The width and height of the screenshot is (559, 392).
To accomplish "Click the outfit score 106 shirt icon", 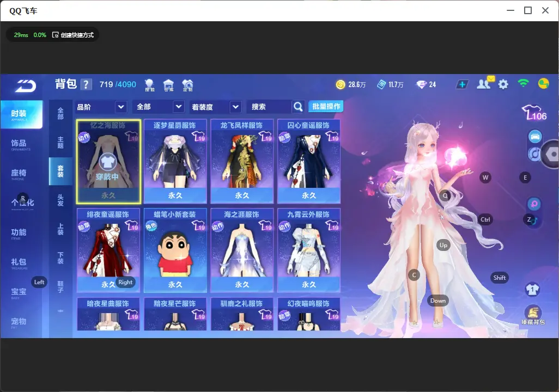I will 534,113.
